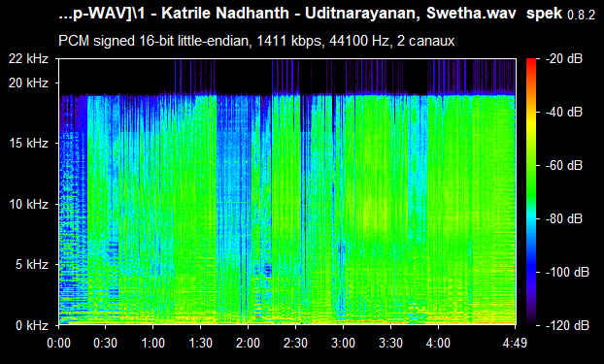Click the 0 kHz frequency axis label
The image size is (604, 364).
(x=32, y=325)
